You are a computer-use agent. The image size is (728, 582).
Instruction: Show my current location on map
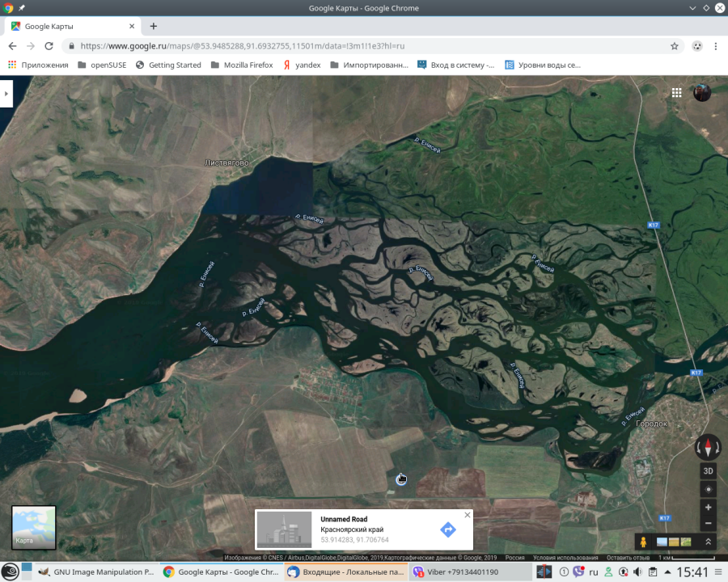coord(709,490)
